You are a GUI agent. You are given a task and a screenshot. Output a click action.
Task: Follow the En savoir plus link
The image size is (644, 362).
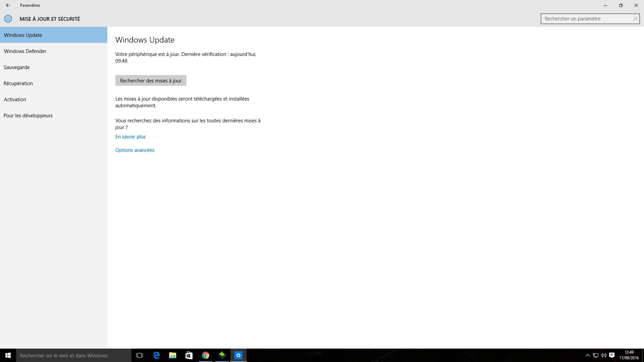(130, 137)
